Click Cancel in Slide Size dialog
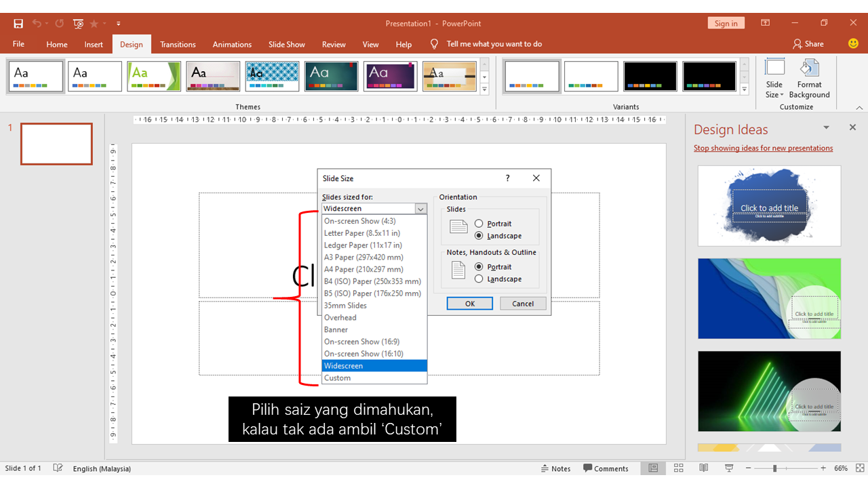This screenshot has width=868, height=488. (523, 304)
